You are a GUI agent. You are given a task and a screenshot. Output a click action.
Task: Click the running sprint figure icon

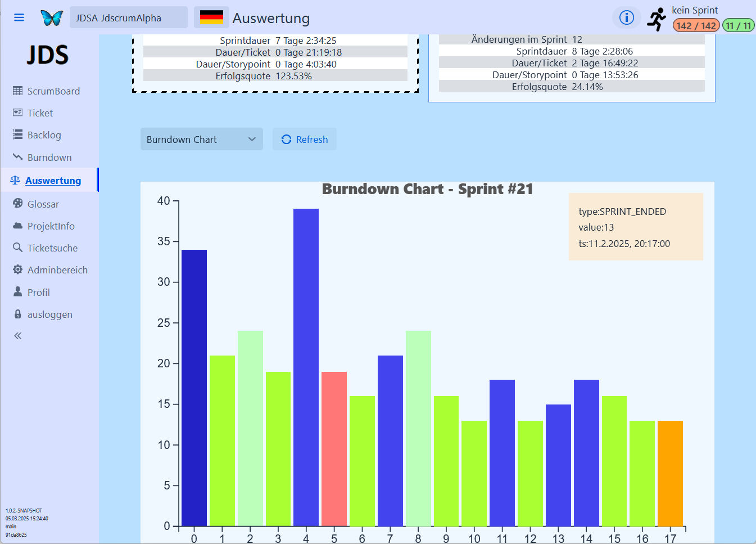tap(657, 19)
